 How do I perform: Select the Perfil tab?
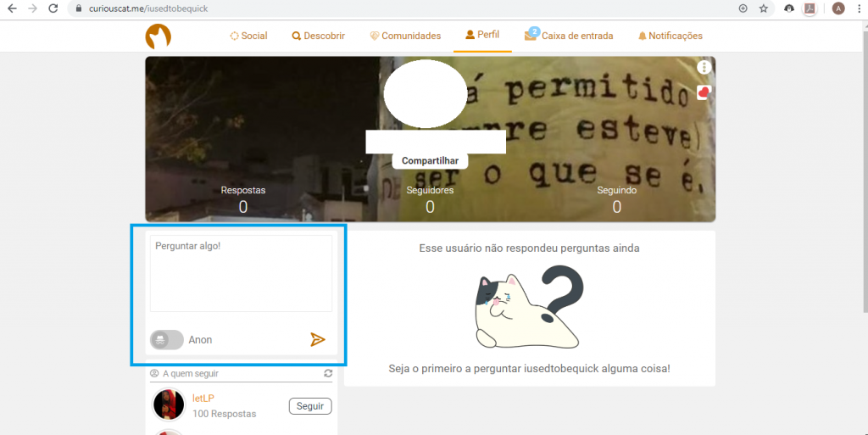[x=482, y=35]
